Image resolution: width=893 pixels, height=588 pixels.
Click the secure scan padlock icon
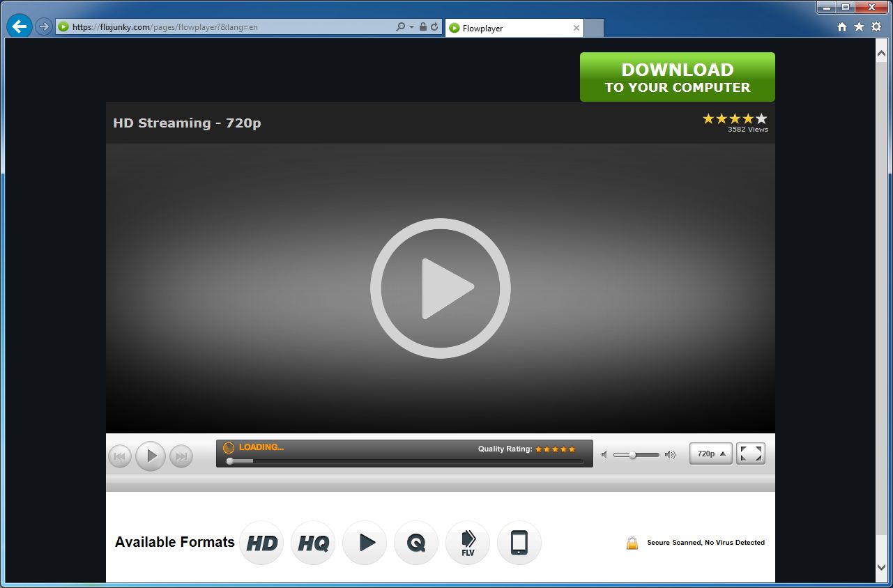point(632,543)
